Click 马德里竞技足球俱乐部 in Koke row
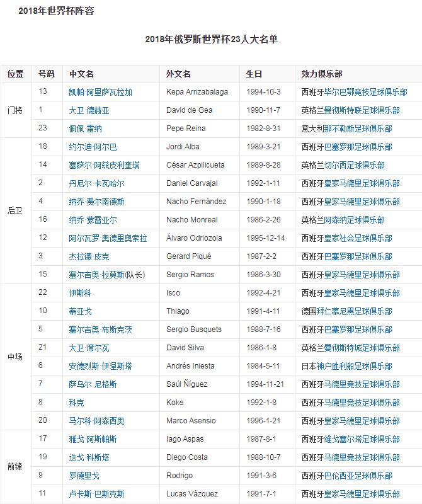This screenshot has height=504, width=422. point(362,403)
